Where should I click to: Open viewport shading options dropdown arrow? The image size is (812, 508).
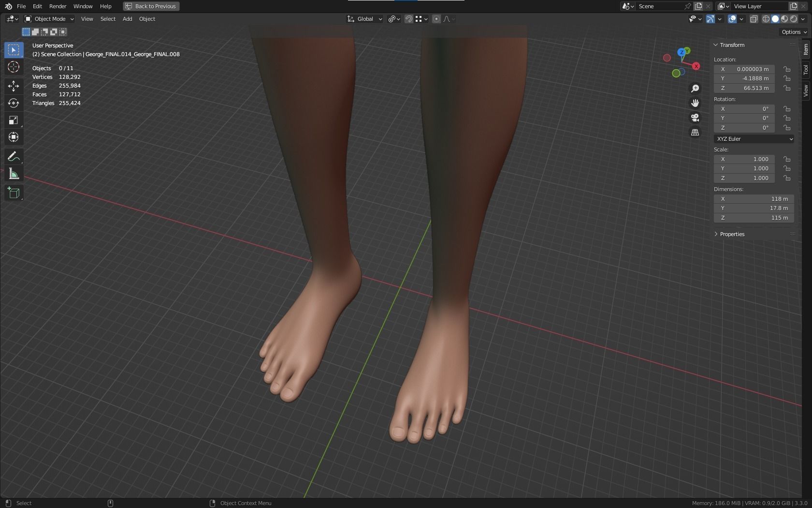click(802, 19)
